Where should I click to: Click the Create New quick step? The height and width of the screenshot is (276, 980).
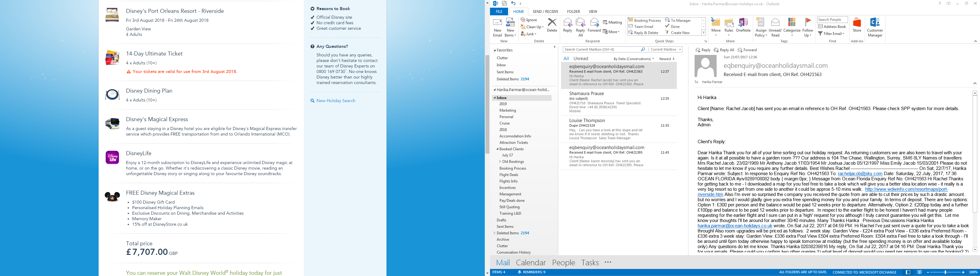[x=677, y=33]
